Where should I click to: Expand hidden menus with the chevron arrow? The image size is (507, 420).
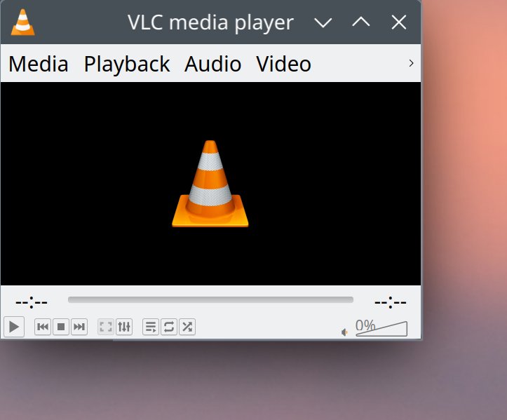pyautogui.click(x=411, y=64)
